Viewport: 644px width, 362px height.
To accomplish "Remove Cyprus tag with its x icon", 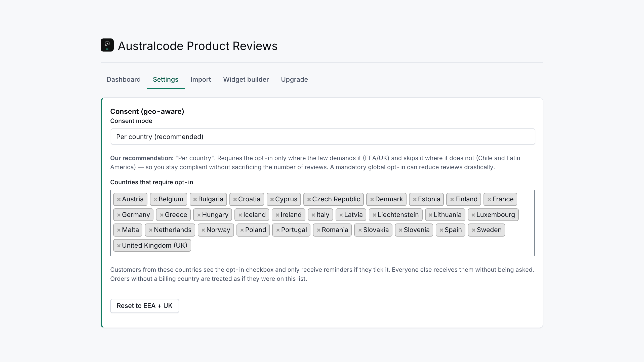I will [x=272, y=199].
